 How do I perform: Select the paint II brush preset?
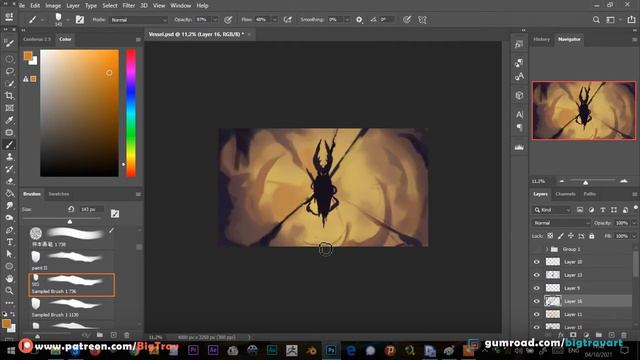point(71,261)
